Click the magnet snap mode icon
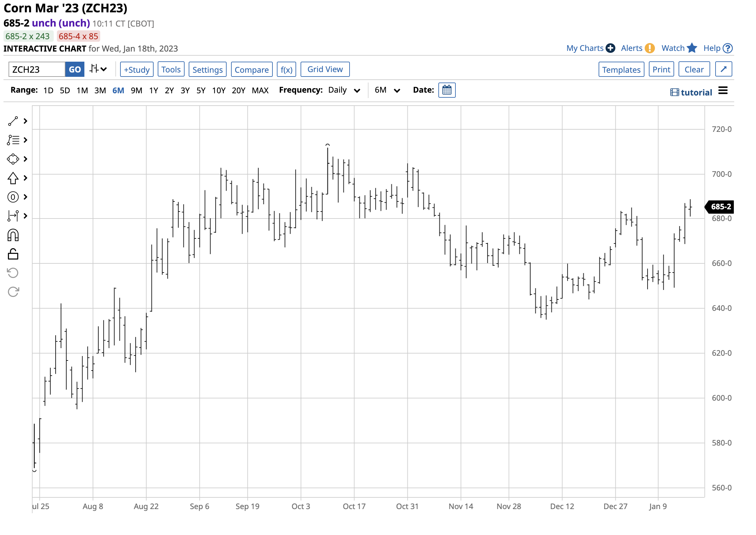 [x=13, y=235]
